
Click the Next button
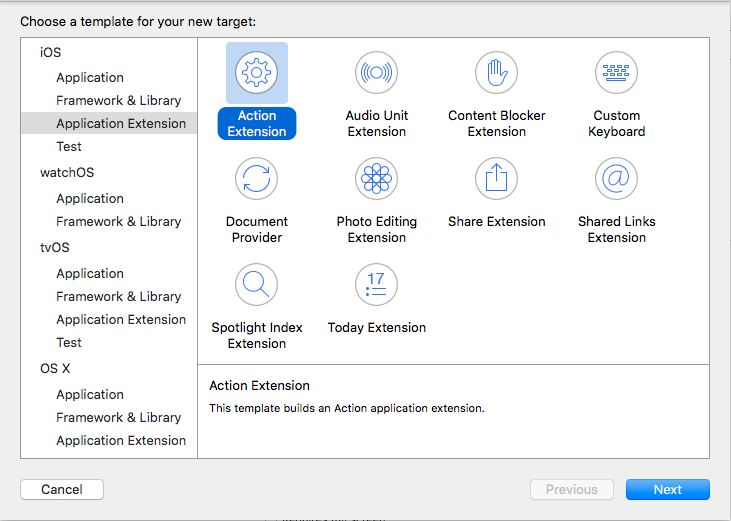[x=667, y=489]
